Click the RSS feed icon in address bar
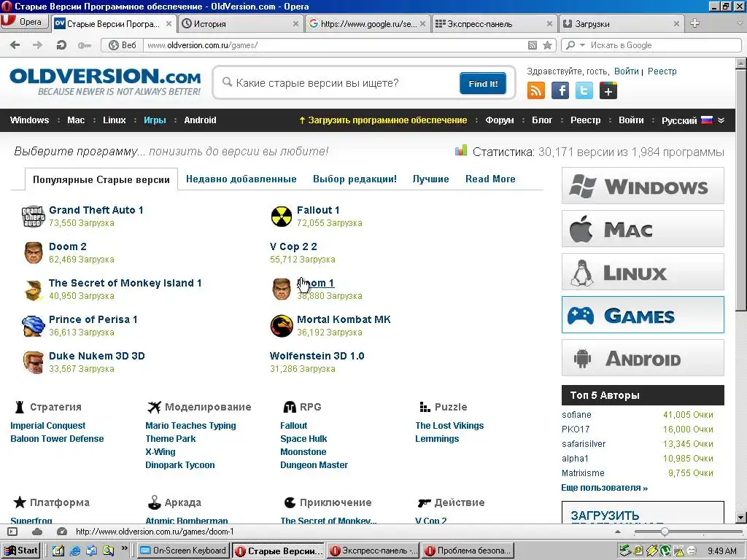 pyautogui.click(x=532, y=45)
